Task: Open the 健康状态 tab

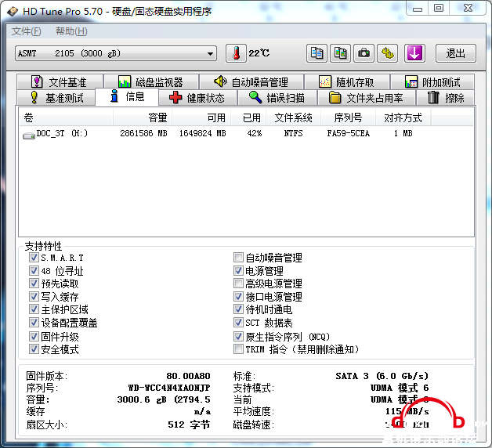Action: pos(197,98)
